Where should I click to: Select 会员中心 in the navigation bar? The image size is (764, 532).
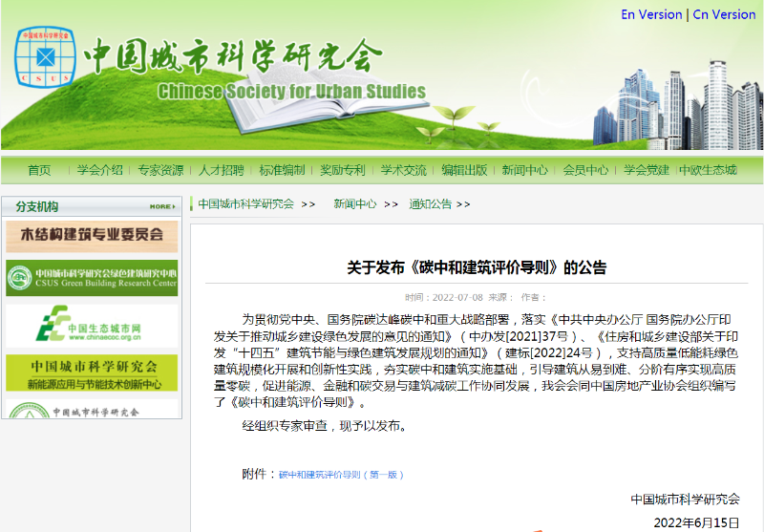(x=585, y=170)
